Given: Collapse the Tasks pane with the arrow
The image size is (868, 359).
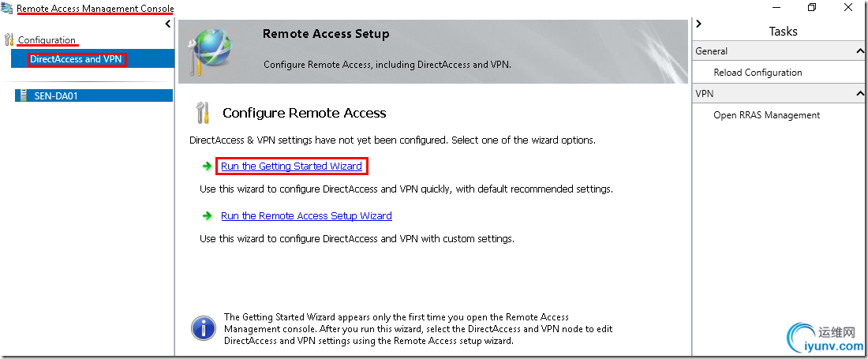Looking at the screenshot, I should coord(699,24).
